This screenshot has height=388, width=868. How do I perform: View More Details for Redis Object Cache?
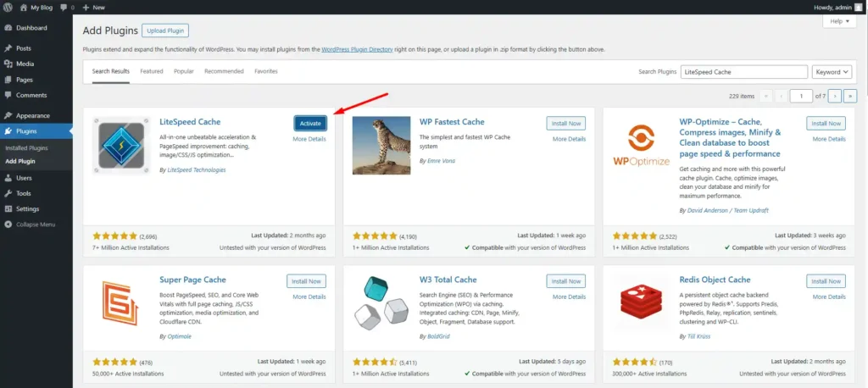(x=829, y=297)
